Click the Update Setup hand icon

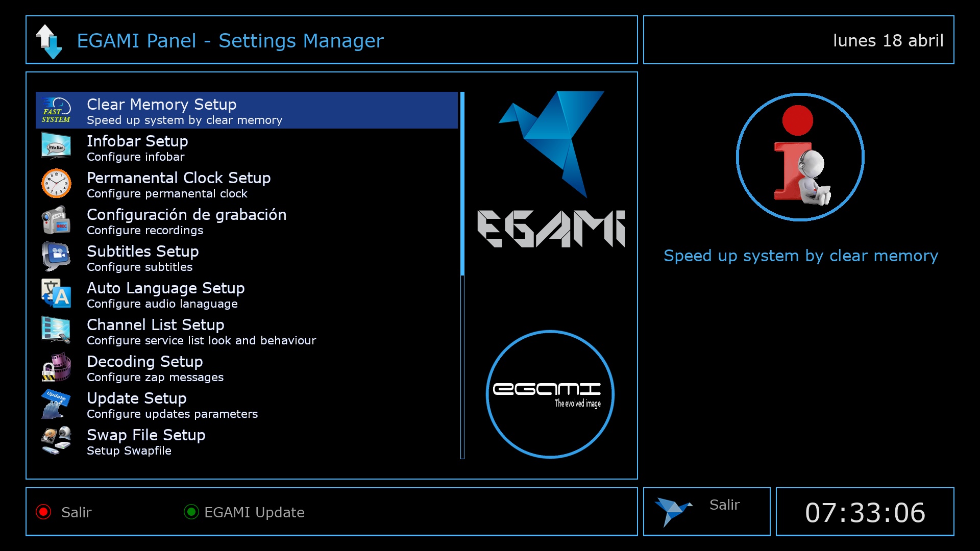(x=56, y=404)
